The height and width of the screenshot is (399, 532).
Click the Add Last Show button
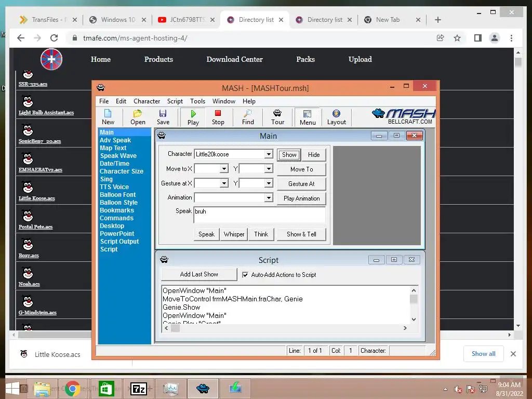[x=199, y=274]
